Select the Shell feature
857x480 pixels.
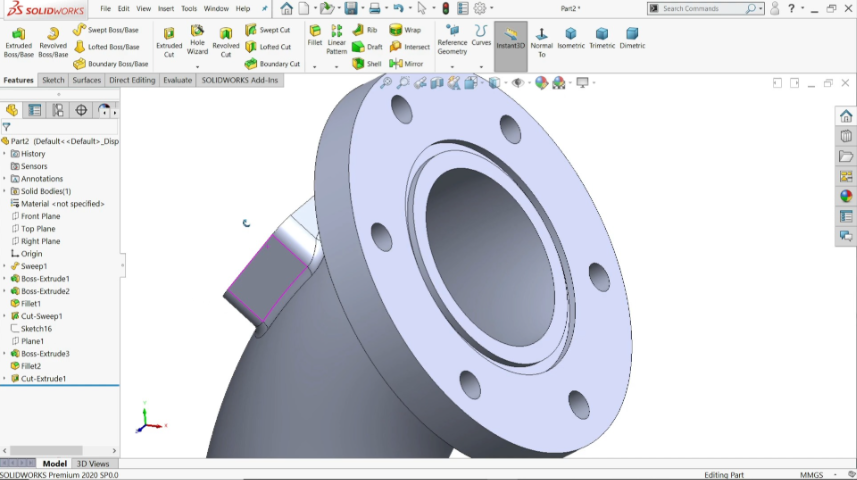click(367, 64)
